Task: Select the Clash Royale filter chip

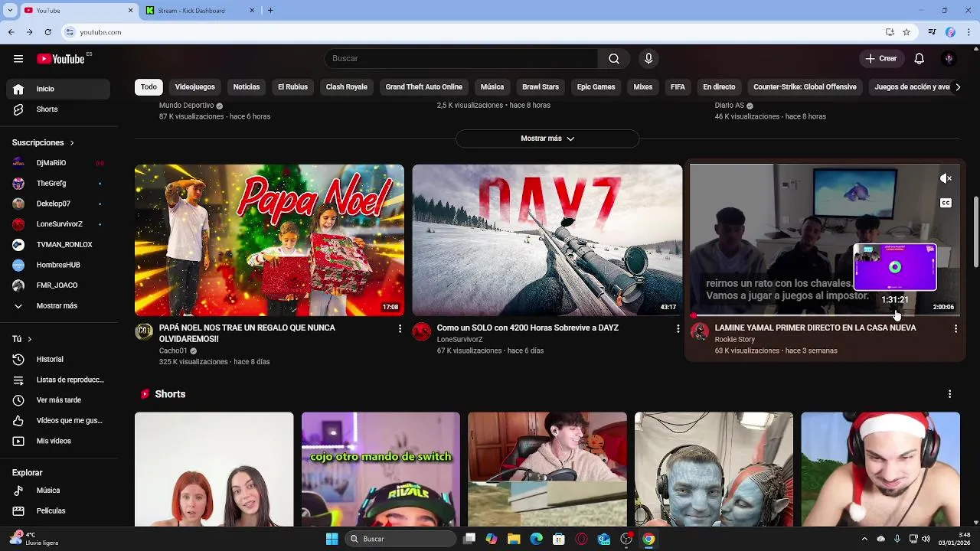Action: 347,87
